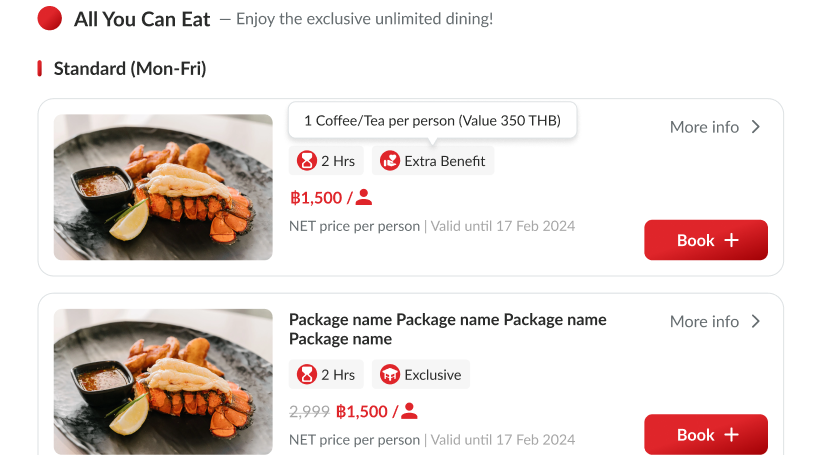The width and height of the screenshot is (820, 455).
Task: Book the Extra Benefit package
Action: coord(706,240)
